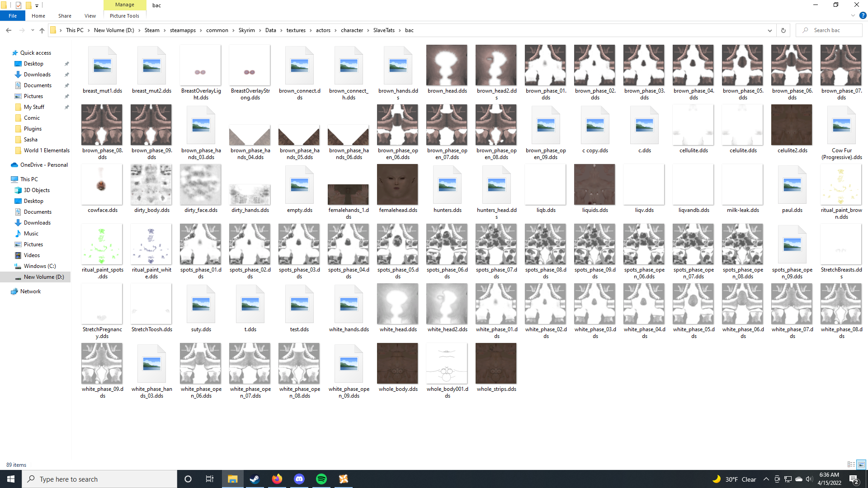The height and width of the screenshot is (488, 868).
Task: Open 3D Objects under This PC
Action: click(37, 190)
